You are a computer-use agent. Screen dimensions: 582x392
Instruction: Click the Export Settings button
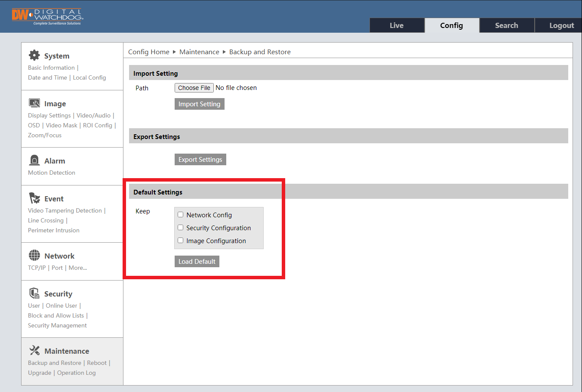[x=200, y=160]
